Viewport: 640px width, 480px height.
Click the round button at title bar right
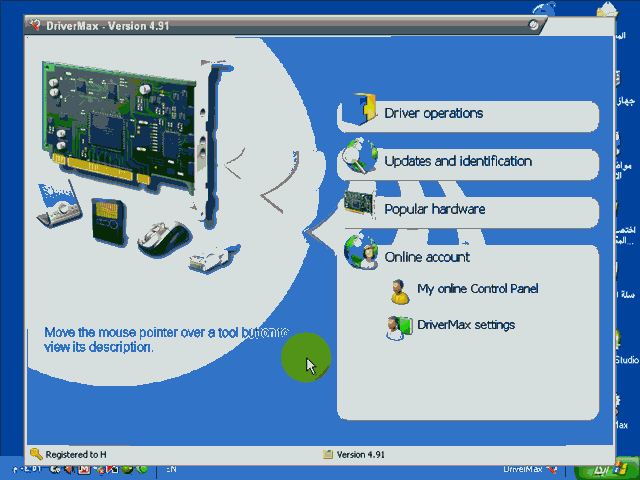533,25
